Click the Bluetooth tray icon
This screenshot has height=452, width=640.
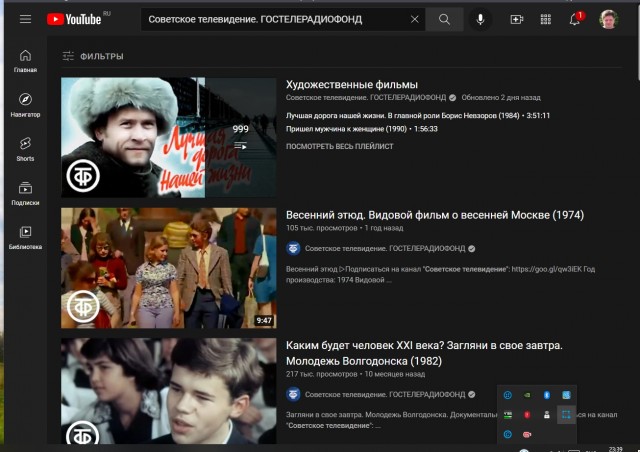tap(547, 395)
